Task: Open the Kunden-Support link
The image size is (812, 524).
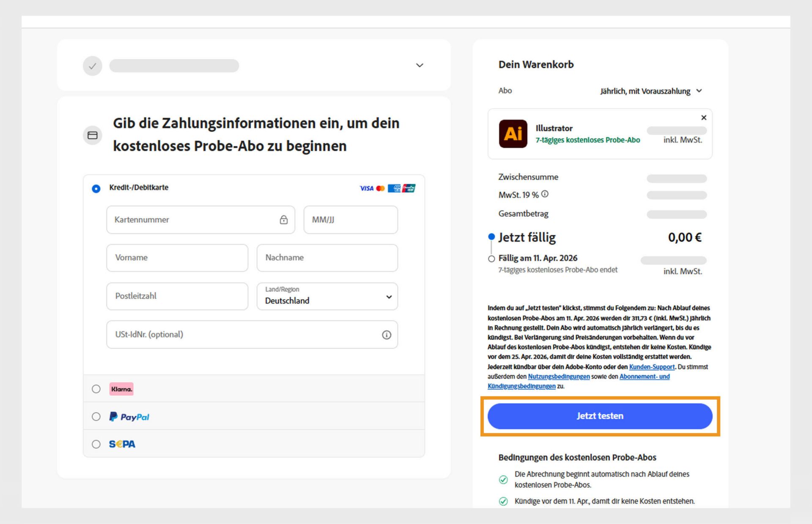Action: 651,367
